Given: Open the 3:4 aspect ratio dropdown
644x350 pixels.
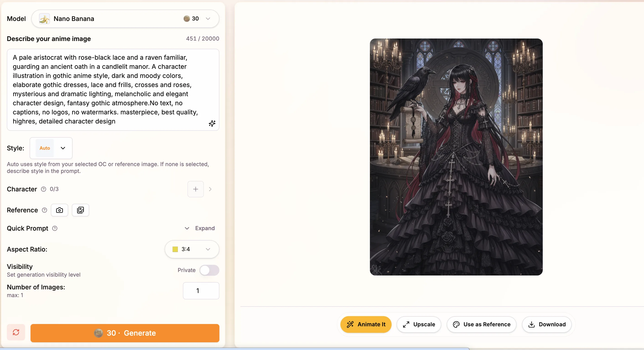Looking at the screenshot, I should 192,249.
